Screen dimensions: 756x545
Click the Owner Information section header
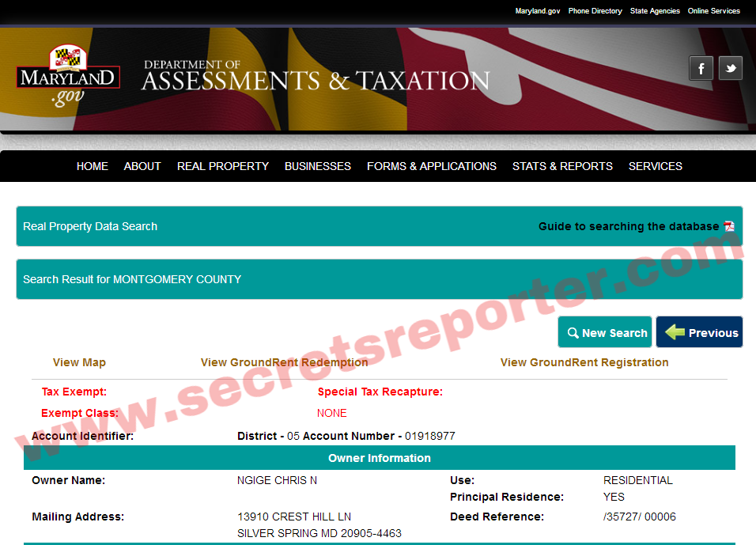click(x=380, y=458)
